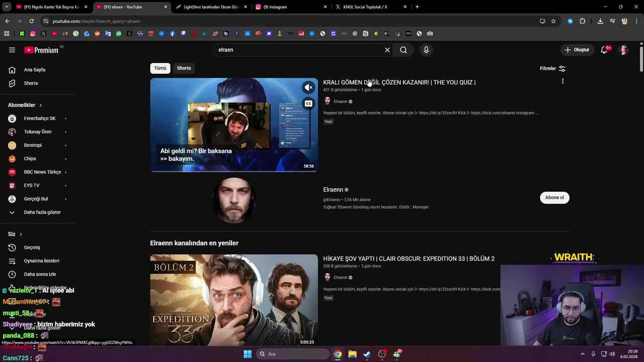Screen dimensions: 644x362
Task: Open the tab search dropdown in Chrome
Action: coord(7,7)
